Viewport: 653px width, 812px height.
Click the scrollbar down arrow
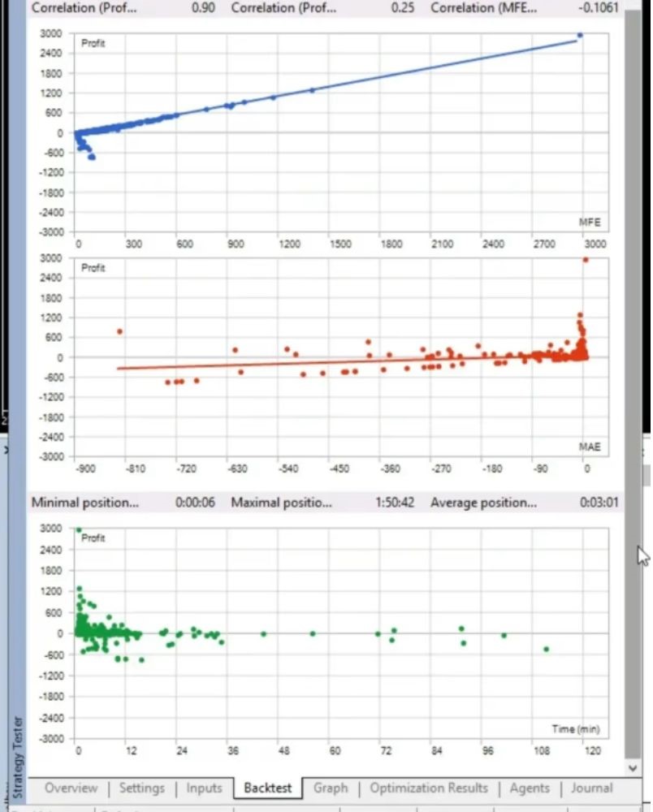tap(632, 768)
